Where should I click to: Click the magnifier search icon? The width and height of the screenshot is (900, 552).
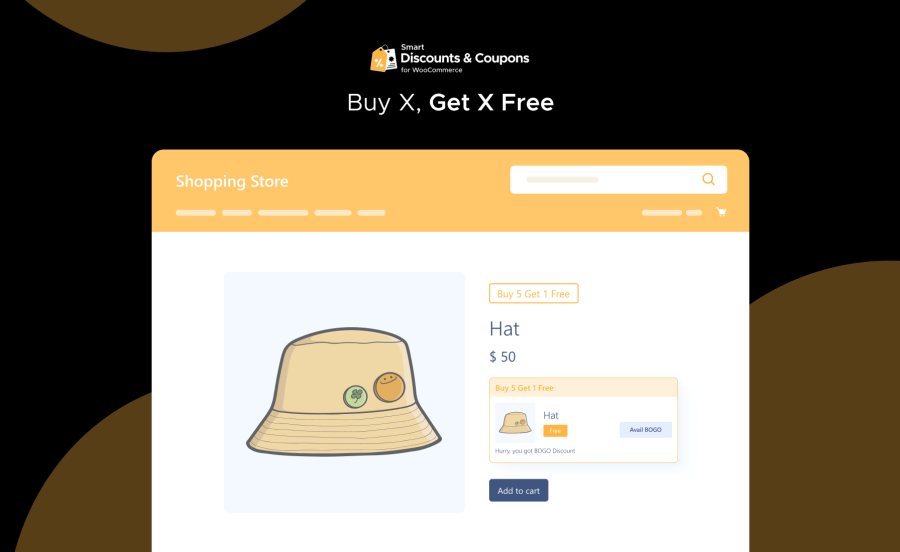[708, 179]
